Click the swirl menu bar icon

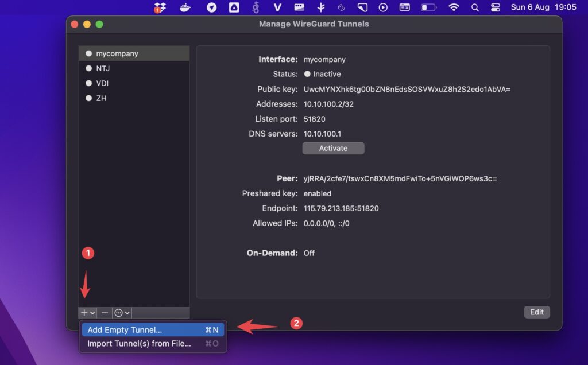(x=341, y=7)
